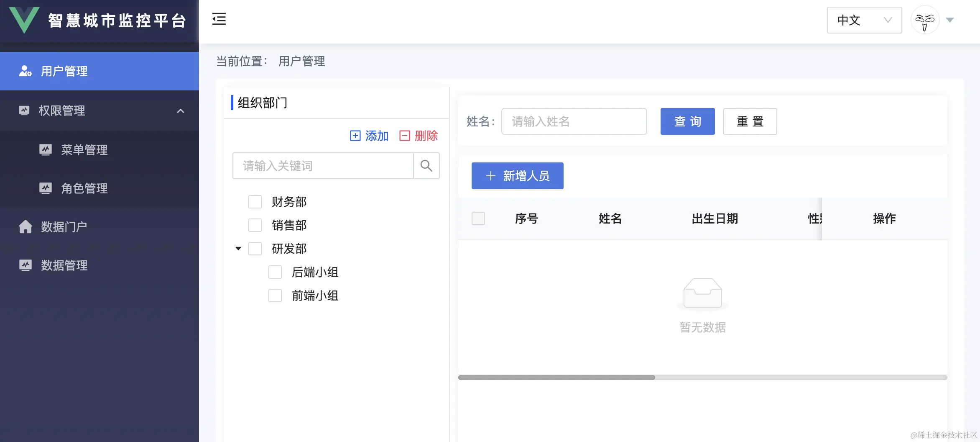Click the 查询 button

click(x=687, y=121)
